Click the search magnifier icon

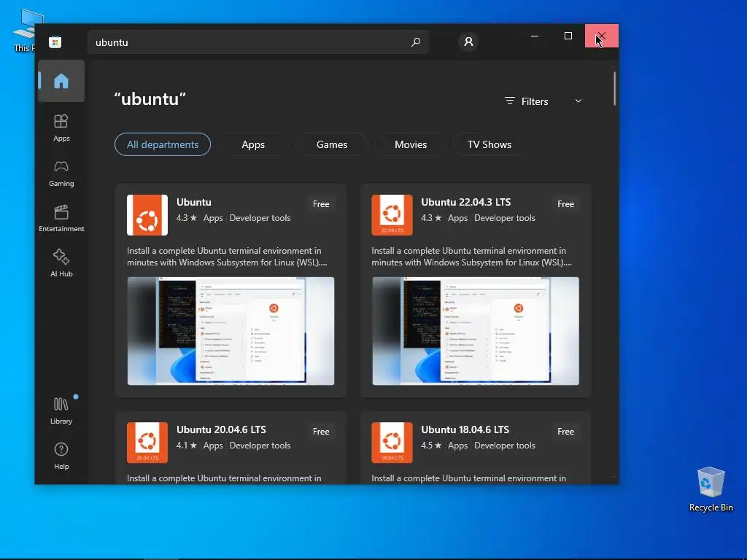click(x=415, y=42)
